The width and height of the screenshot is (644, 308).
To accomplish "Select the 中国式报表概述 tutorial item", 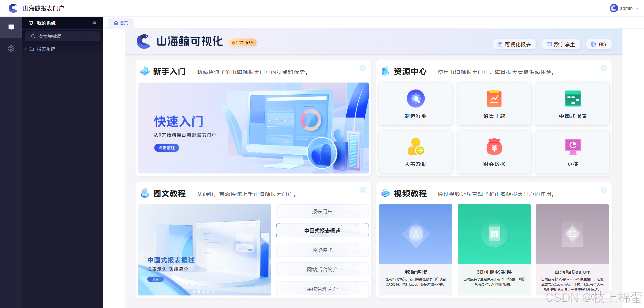I will click(322, 230).
